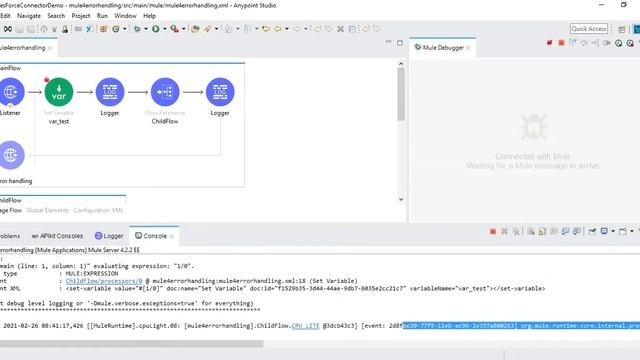Screen dimensions: 640x360
Task: Switch to the mule4errorhandling editor tab
Action: pyautogui.click(x=23, y=48)
